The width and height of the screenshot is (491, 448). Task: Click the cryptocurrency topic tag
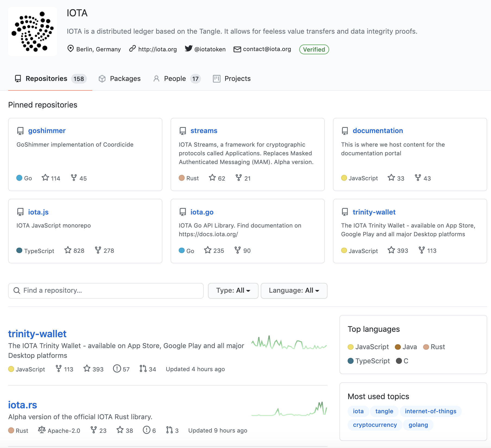pos(375,425)
